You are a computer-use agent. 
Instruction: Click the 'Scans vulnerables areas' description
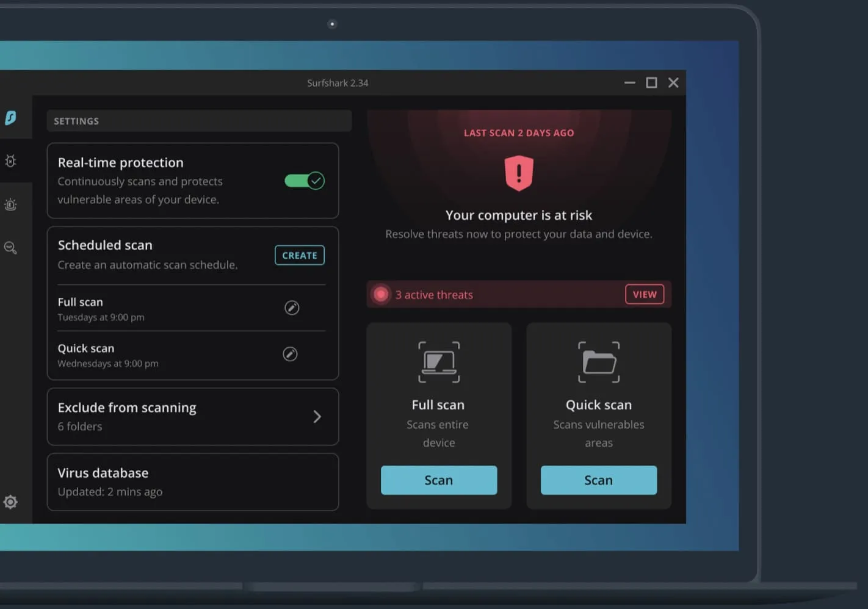click(x=599, y=434)
